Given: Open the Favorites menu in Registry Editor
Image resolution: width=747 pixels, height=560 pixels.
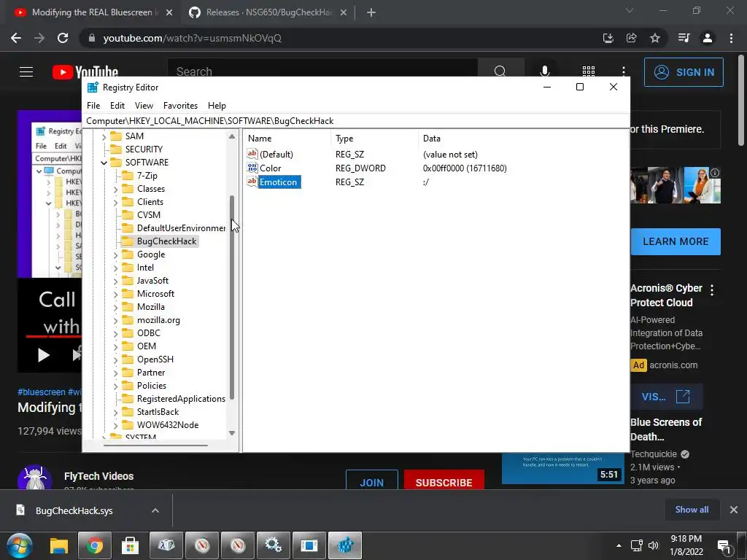Looking at the screenshot, I should click(180, 106).
